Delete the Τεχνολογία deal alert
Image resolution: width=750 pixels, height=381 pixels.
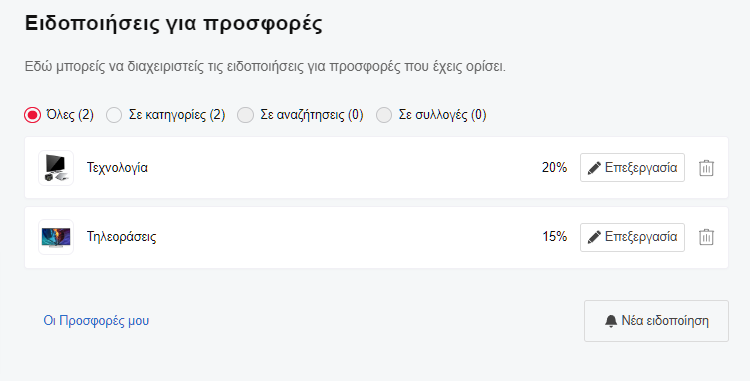706,168
